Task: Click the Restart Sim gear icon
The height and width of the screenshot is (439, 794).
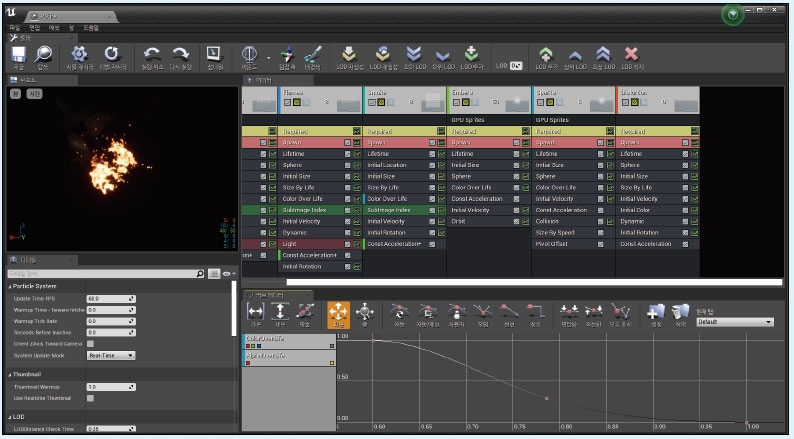Action: pos(79,54)
